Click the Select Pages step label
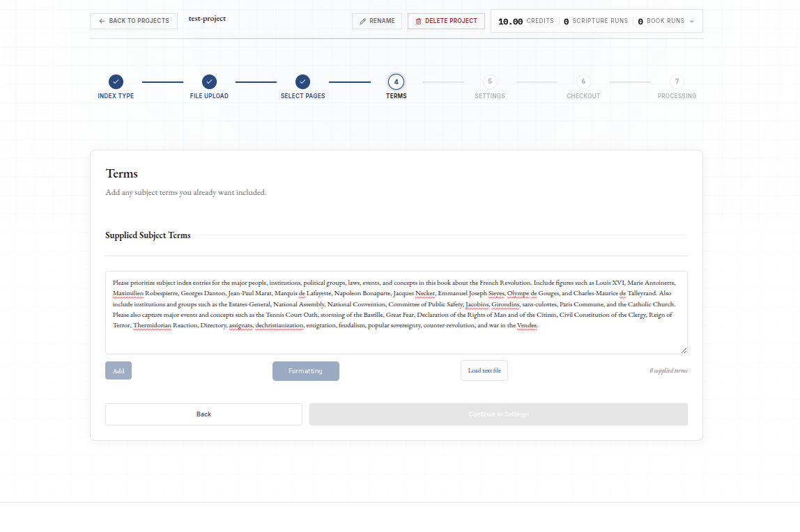This screenshot has height=532, width=800. (x=302, y=96)
